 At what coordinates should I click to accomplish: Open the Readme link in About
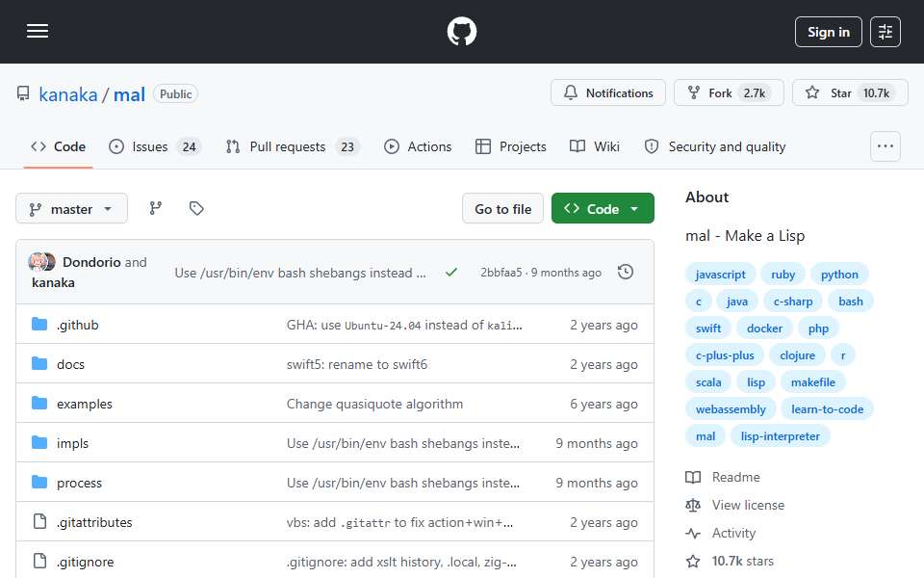[x=723, y=477]
